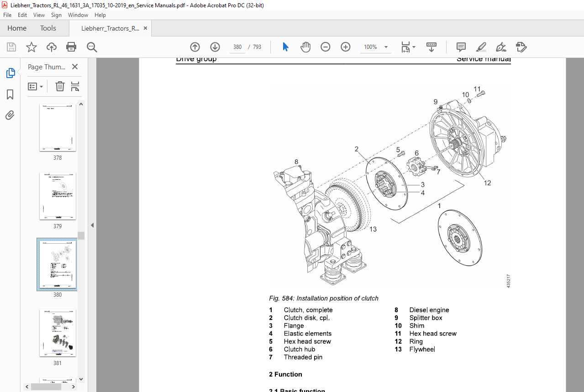The image size is (584, 392).
Task: Click thumbnail panel scroll up arrow
Action: (x=81, y=104)
